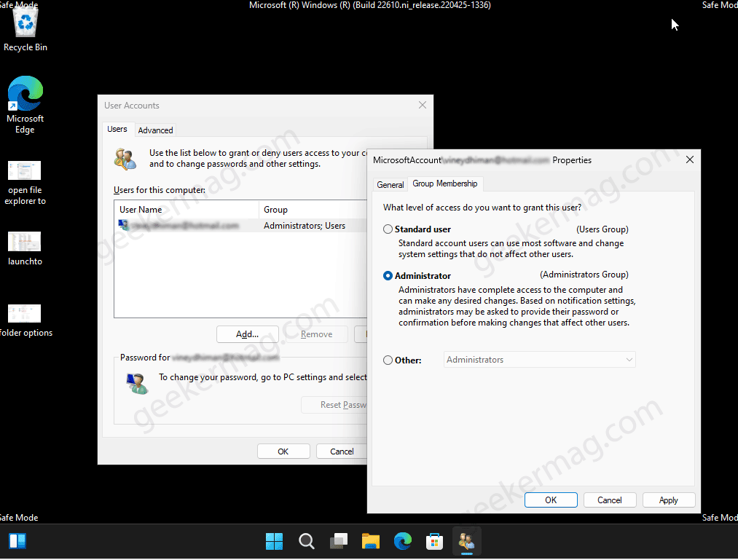
Task: Select the 'launchto' desktop image file
Action: [25, 248]
